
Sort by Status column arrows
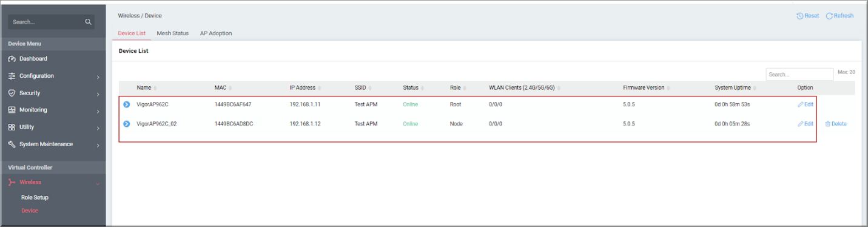coord(423,88)
